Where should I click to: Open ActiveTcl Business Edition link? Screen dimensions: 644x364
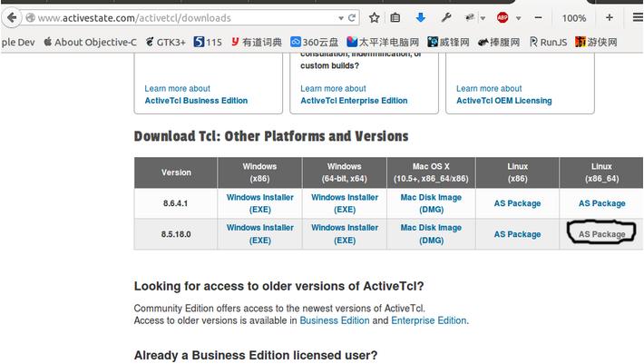click(196, 101)
